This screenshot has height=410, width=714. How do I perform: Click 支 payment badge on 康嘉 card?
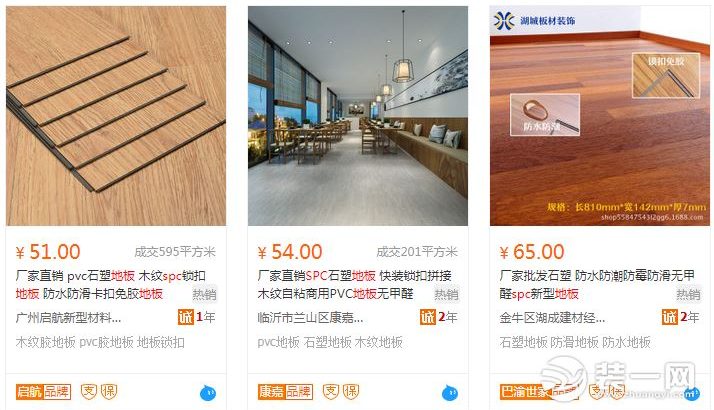[x=331, y=392]
